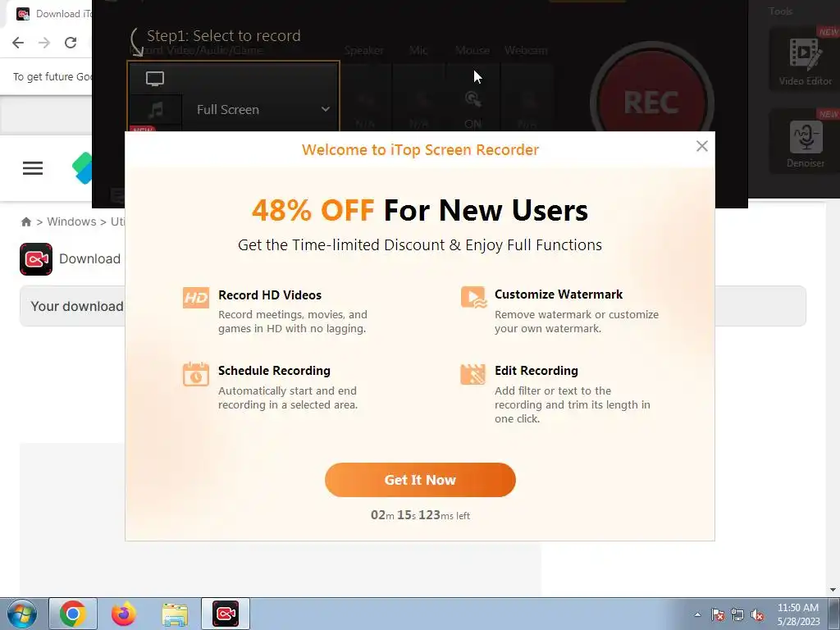The width and height of the screenshot is (840, 630).
Task: Open Firefox from the taskbar
Action: click(123, 614)
